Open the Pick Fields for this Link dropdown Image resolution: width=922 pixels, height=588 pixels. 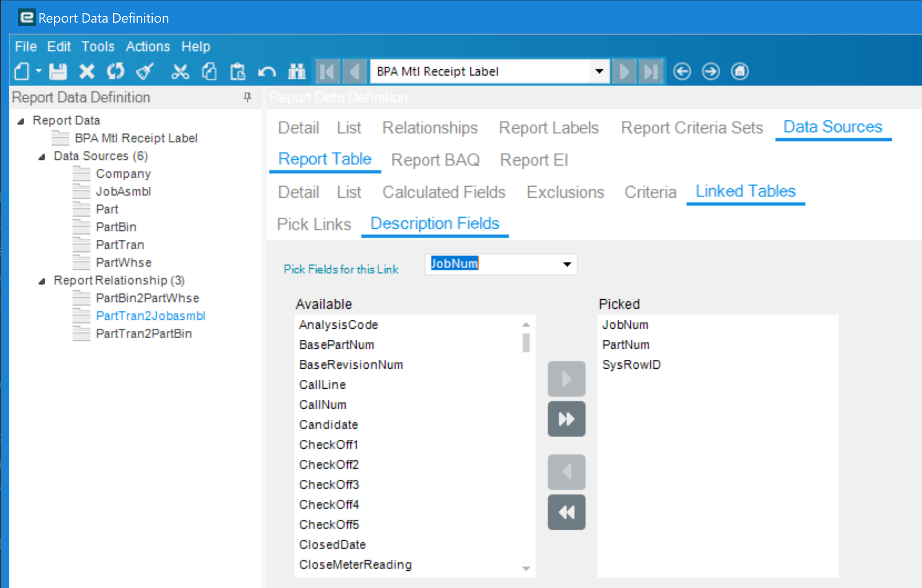pos(567,264)
